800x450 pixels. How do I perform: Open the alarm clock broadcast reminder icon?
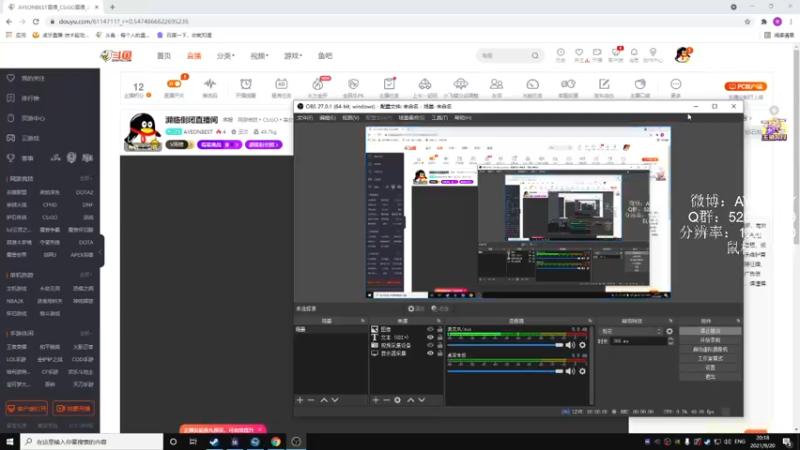(246, 84)
